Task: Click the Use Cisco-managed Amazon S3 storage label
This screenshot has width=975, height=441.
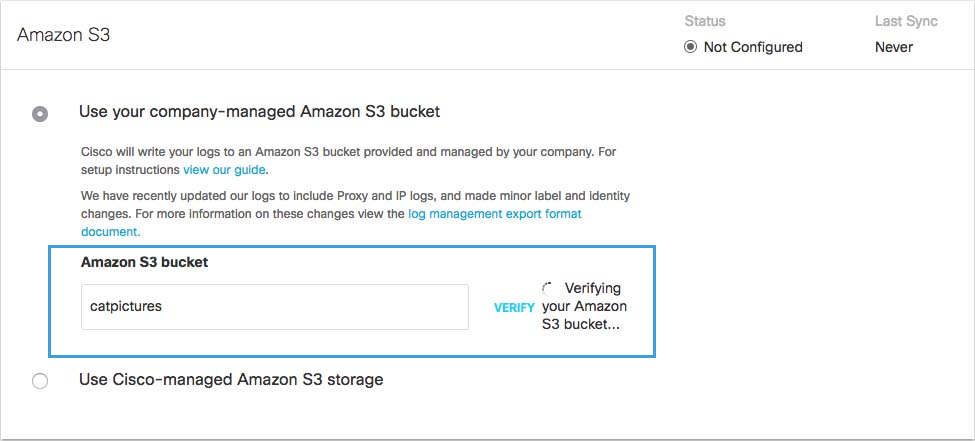Action: tap(231, 379)
